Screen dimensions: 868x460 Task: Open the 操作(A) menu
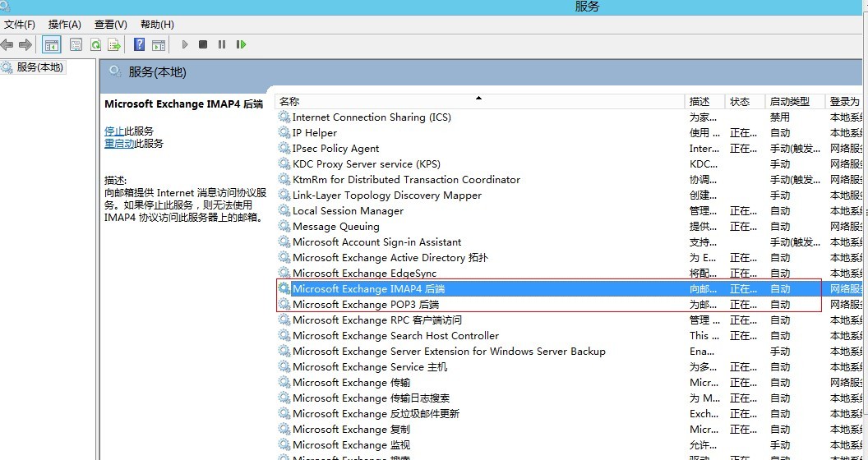[65, 25]
